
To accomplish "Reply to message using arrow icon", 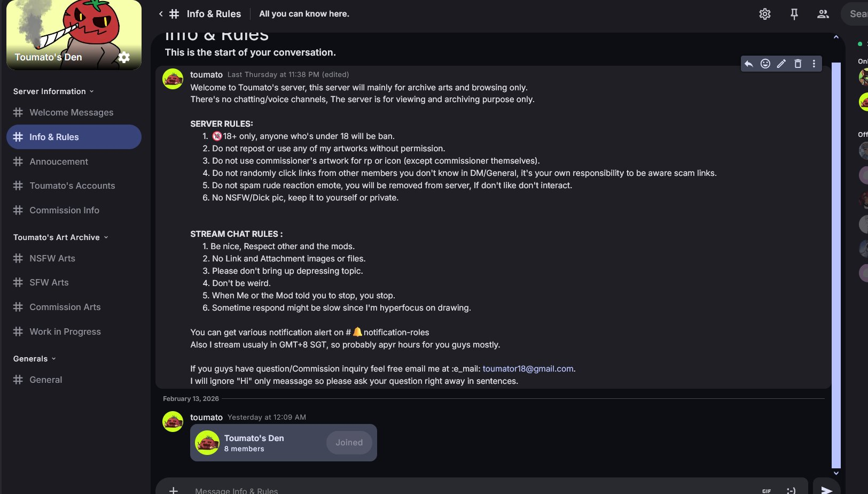I will (x=749, y=64).
